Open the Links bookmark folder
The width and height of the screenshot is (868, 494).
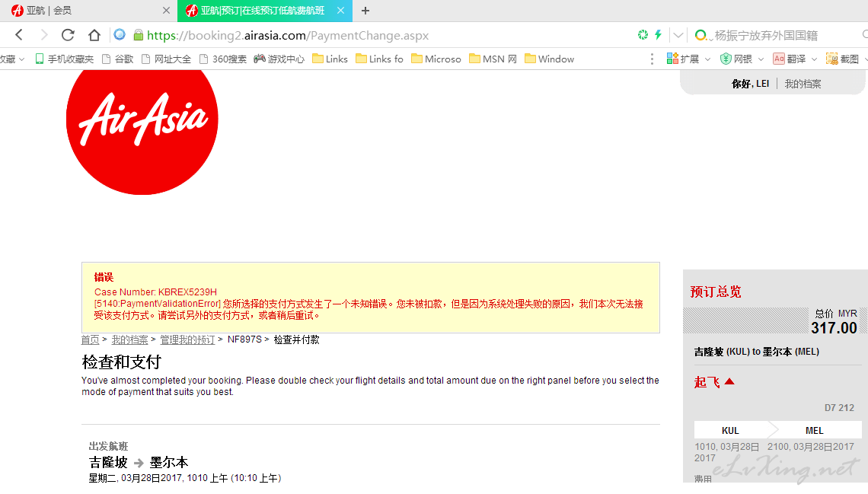coord(330,59)
